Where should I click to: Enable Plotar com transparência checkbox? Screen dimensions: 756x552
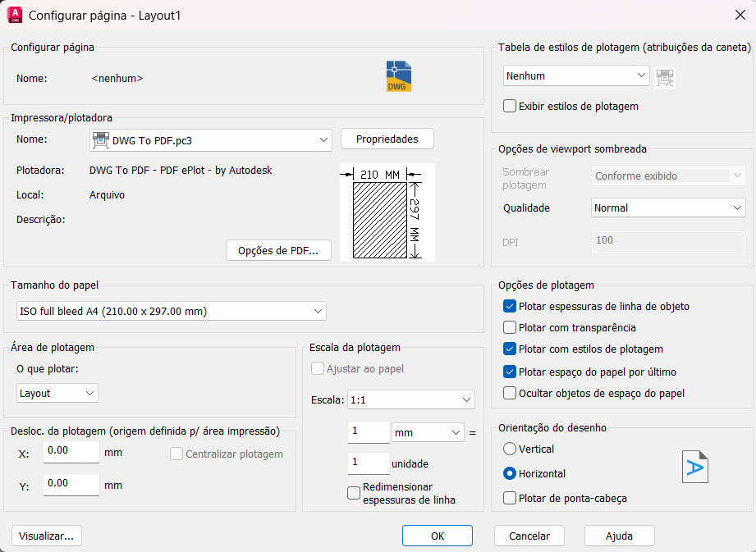point(510,327)
